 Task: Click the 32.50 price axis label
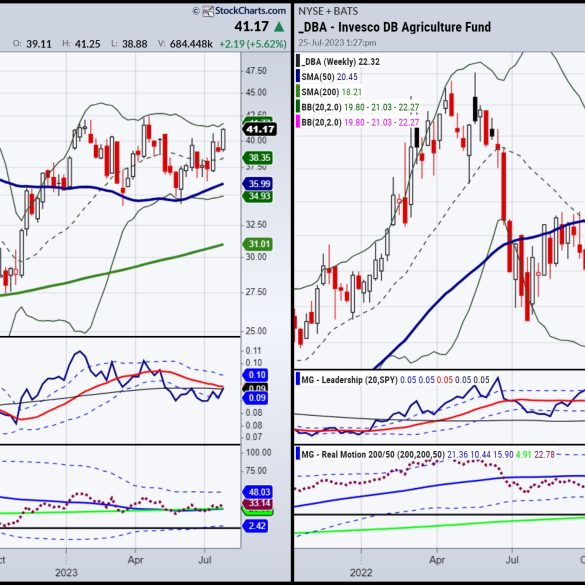pos(256,225)
